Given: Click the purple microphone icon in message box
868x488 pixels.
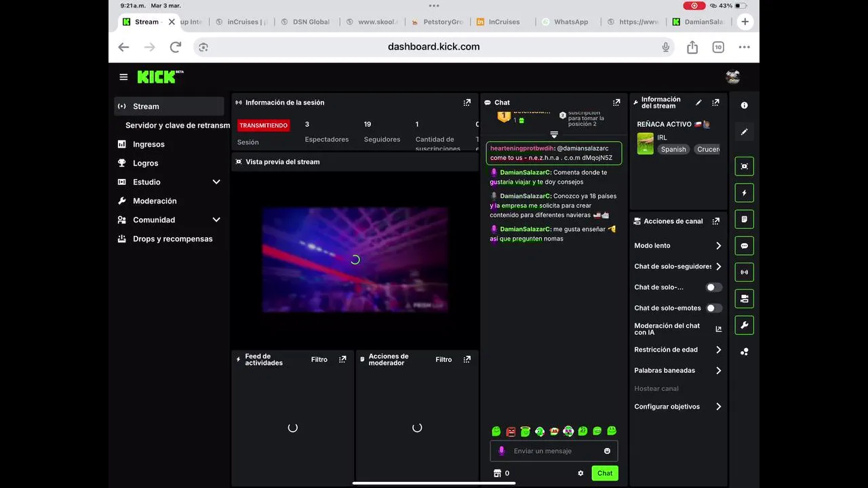Looking at the screenshot, I should [x=502, y=451].
